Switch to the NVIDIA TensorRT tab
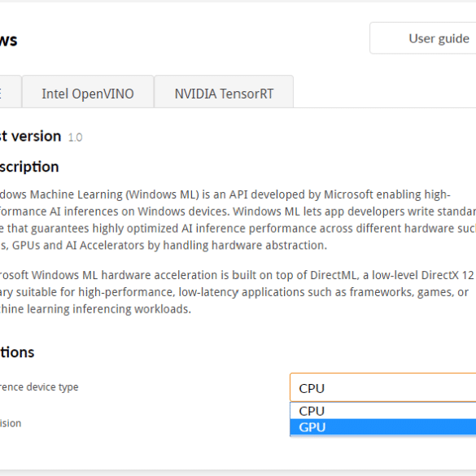The height and width of the screenshot is (476, 476). click(224, 92)
